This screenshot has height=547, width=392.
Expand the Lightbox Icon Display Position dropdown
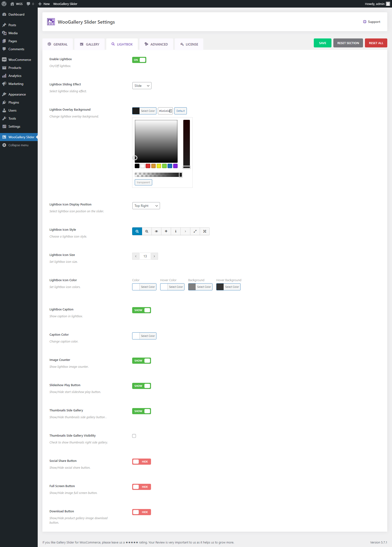[146, 206]
